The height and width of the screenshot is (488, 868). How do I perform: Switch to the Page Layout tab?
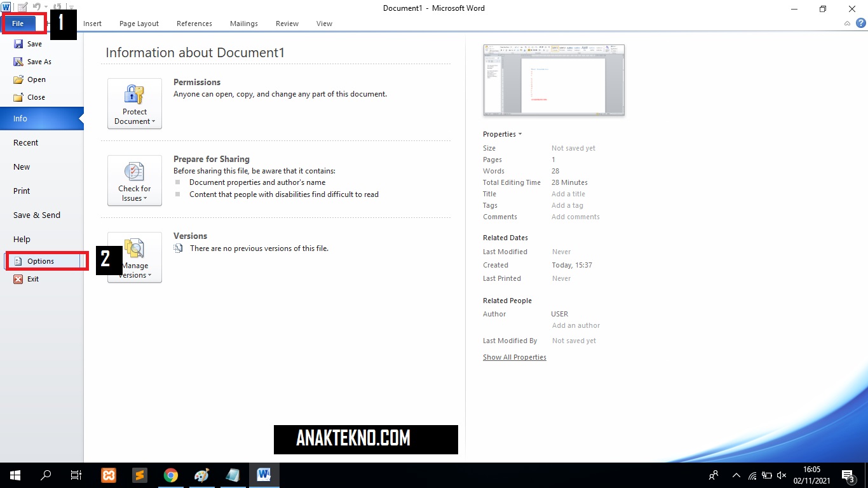pos(139,24)
